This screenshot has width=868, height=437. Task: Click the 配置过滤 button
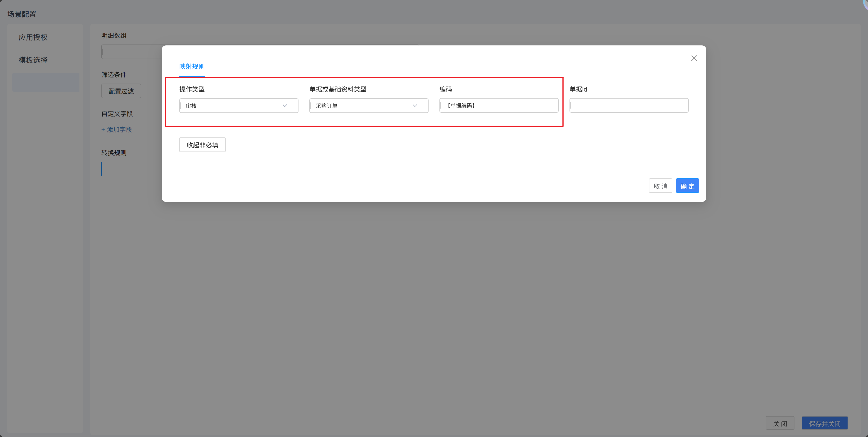pyautogui.click(x=121, y=91)
